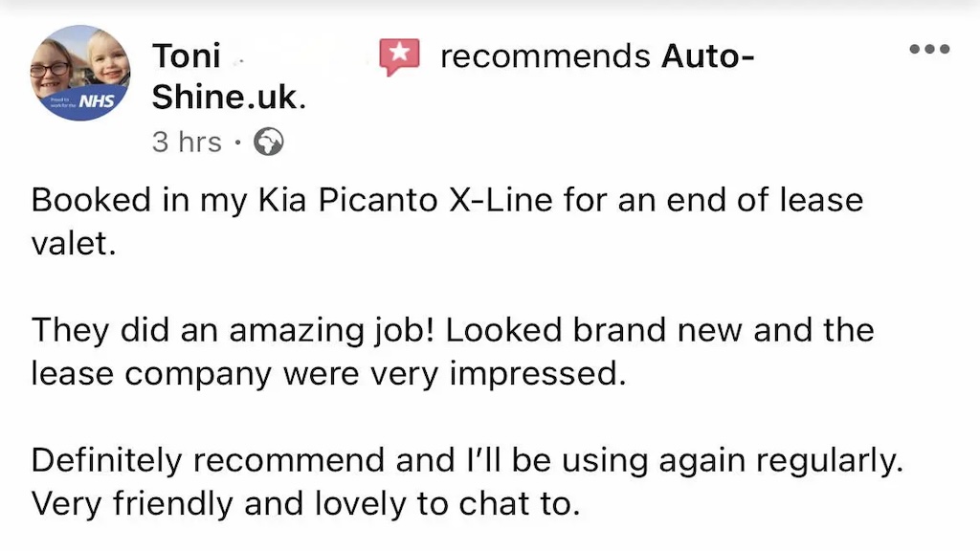Open the post via 3 hrs timestamp
Viewport: 980px width, 551px height.
187,142
